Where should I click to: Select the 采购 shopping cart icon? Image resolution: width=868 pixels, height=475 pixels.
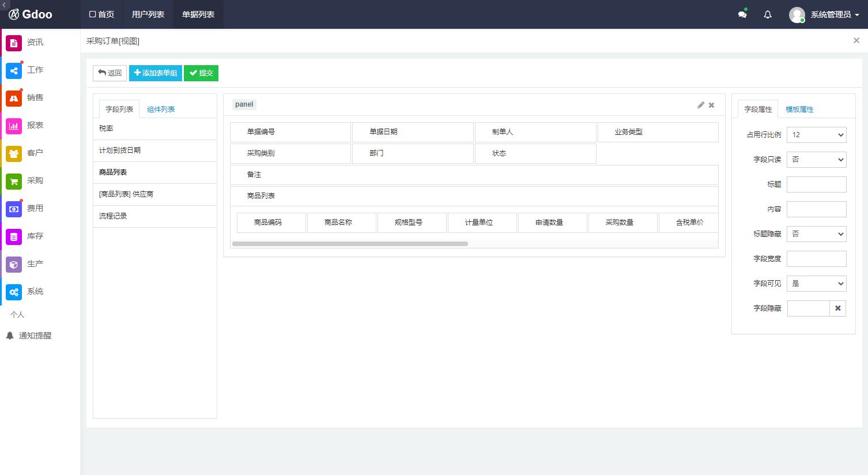point(14,181)
